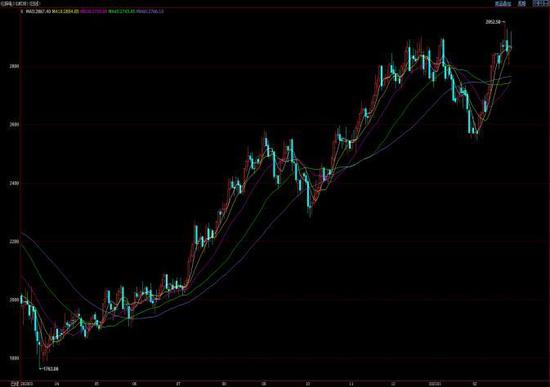The width and height of the screenshot is (550, 387).
Task: Click the 10 month label on the time axis
Action: point(308,384)
